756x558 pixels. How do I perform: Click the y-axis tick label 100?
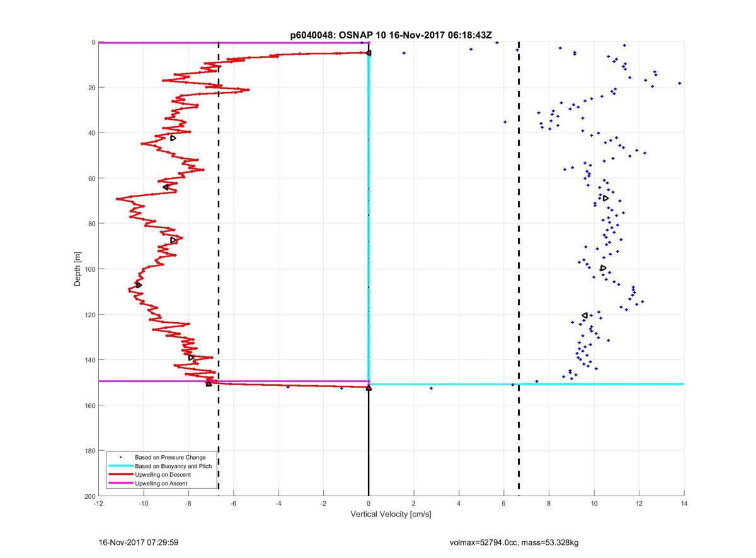click(x=89, y=269)
